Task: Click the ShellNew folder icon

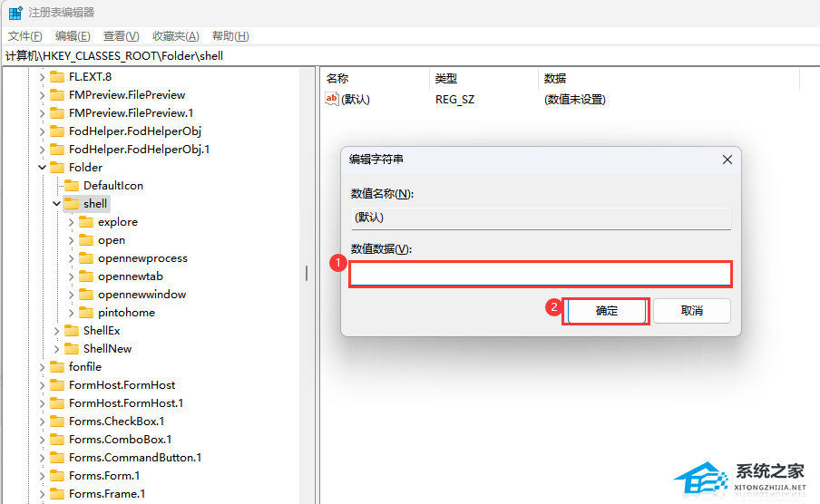Action: pos(72,349)
